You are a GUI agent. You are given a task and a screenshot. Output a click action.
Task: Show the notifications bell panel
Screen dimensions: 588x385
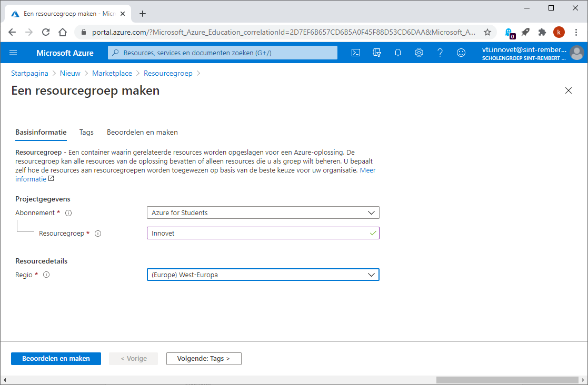(398, 53)
